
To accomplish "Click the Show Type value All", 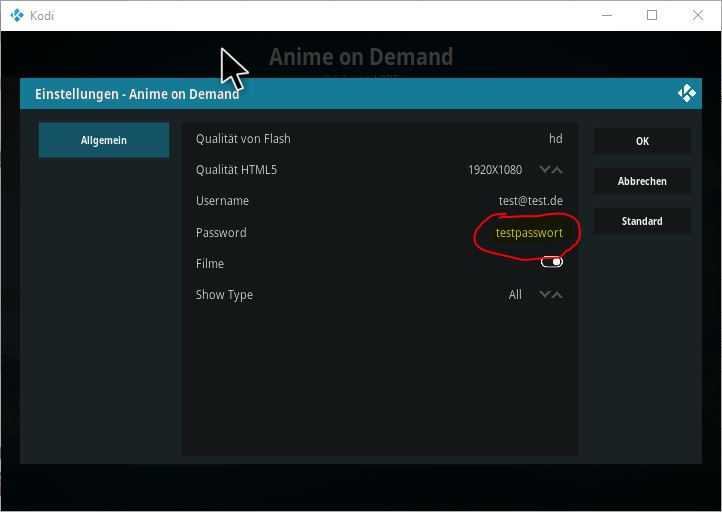I will point(515,295).
